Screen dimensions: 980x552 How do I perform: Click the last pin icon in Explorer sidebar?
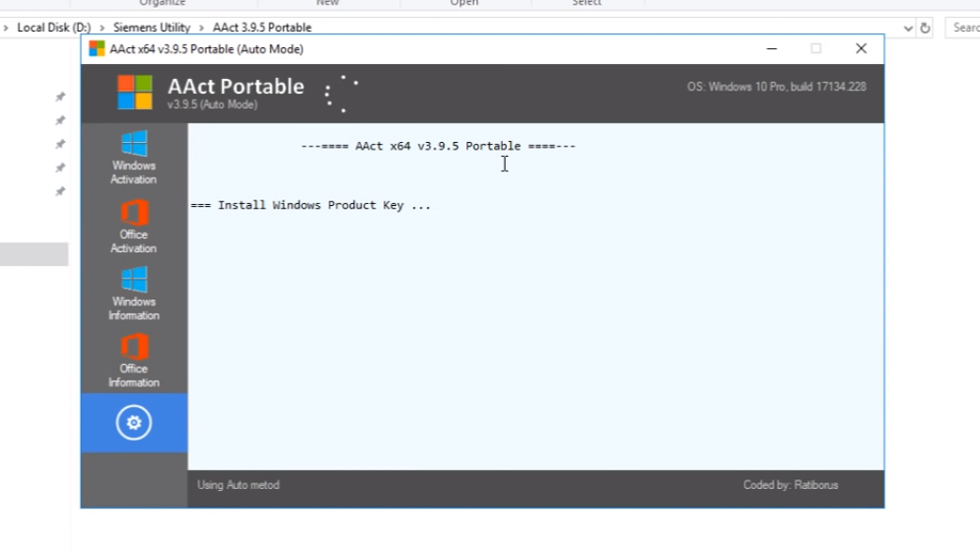point(60,191)
